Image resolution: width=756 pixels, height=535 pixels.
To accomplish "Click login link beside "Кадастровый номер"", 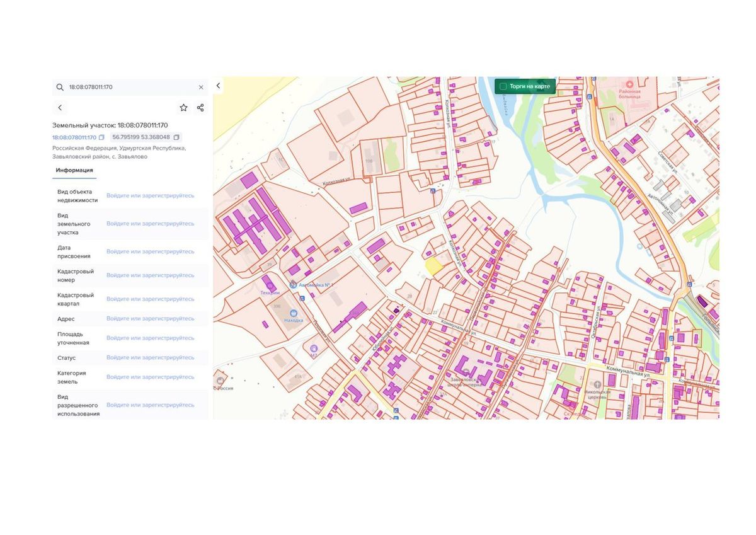I will [150, 275].
